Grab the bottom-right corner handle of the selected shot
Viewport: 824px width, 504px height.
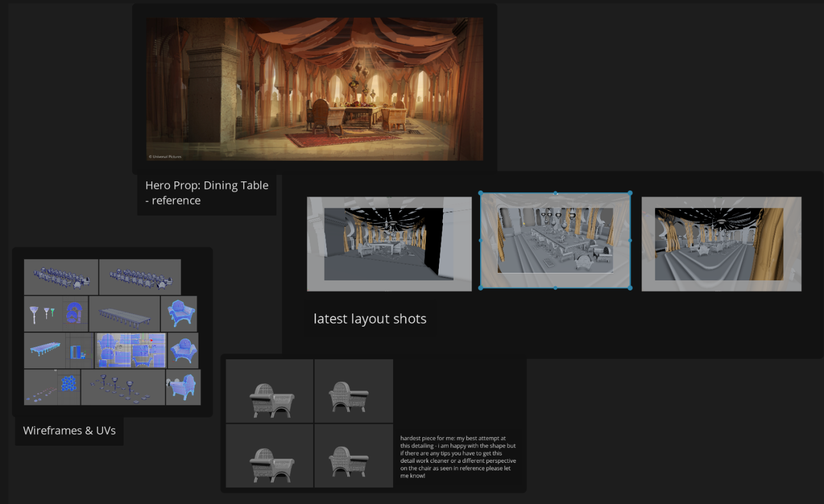coord(630,288)
